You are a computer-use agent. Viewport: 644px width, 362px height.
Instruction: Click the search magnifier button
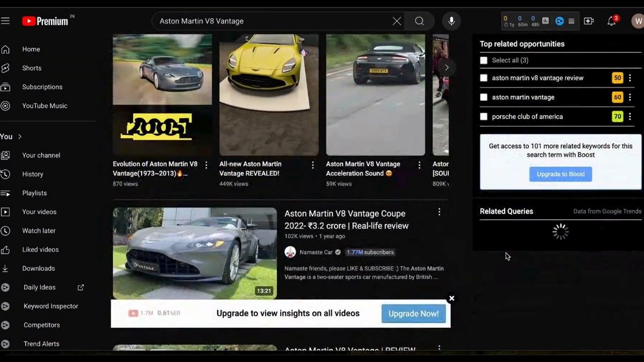(x=419, y=21)
